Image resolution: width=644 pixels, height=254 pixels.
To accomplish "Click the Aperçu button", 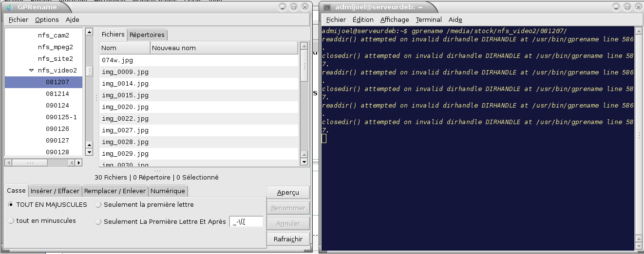I will tap(288, 193).
